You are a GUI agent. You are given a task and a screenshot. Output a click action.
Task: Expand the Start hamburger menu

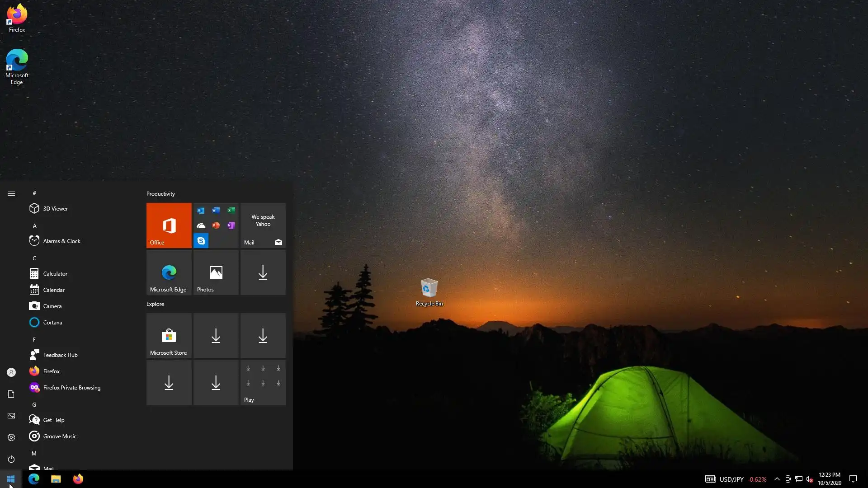(x=11, y=193)
